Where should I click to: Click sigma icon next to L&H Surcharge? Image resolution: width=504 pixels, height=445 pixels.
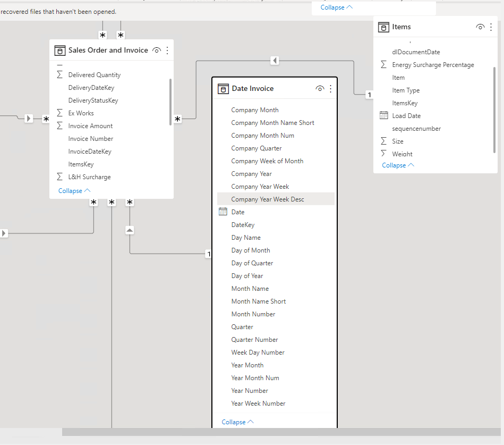point(60,177)
